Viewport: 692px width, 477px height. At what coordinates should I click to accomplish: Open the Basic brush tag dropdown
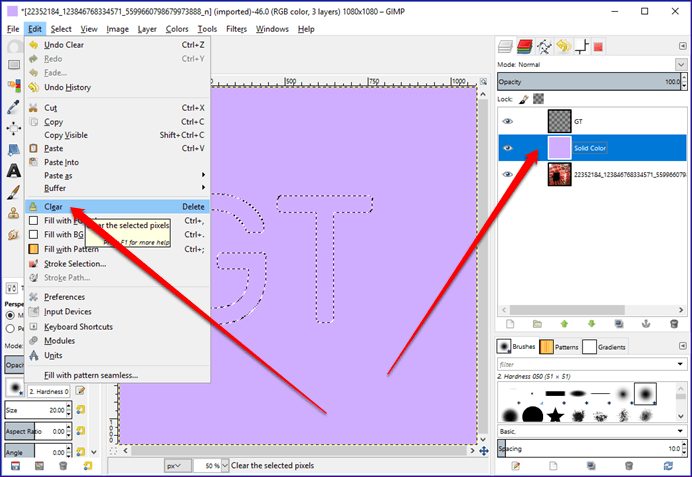(680, 431)
